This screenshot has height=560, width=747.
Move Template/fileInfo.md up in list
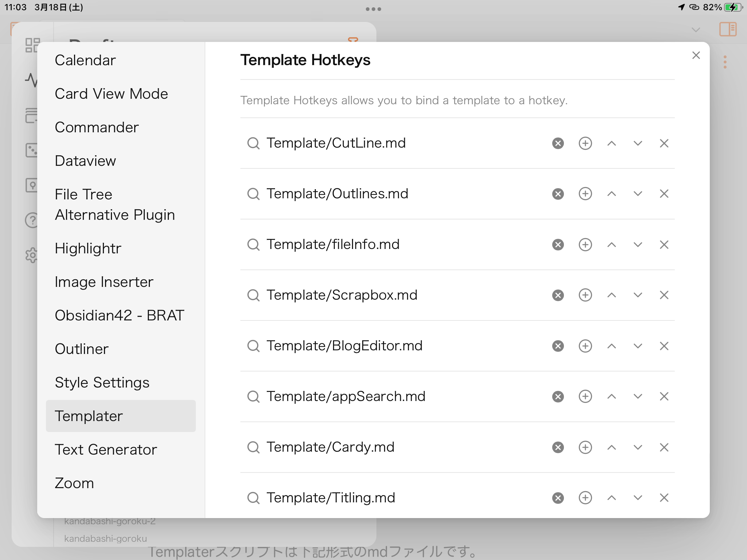point(611,245)
